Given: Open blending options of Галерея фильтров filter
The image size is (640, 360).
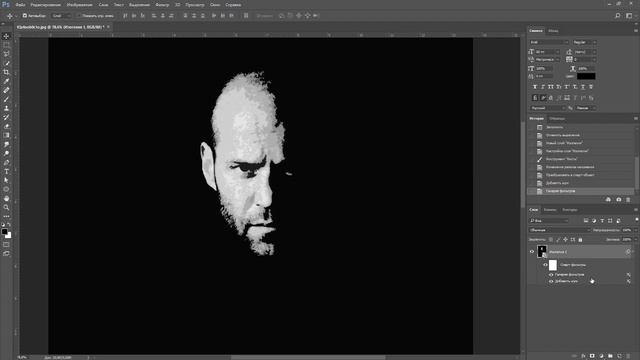Looking at the screenshot, I should coord(629,275).
